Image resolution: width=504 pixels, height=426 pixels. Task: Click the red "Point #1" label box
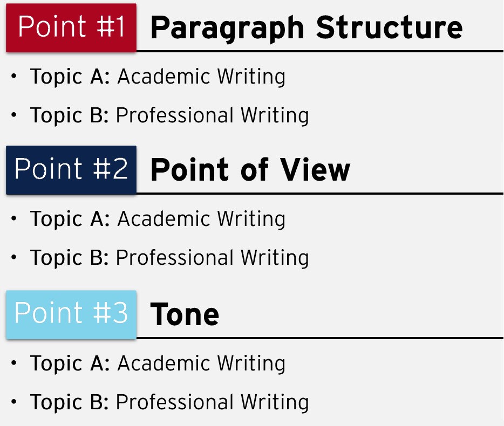pyautogui.click(x=71, y=28)
